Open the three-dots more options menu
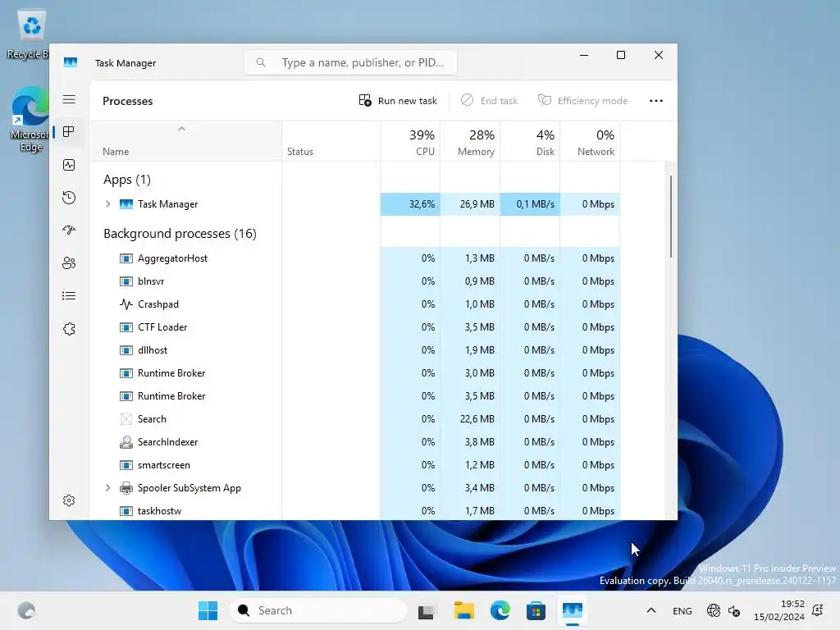The width and height of the screenshot is (840, 630). pos(655,101)
